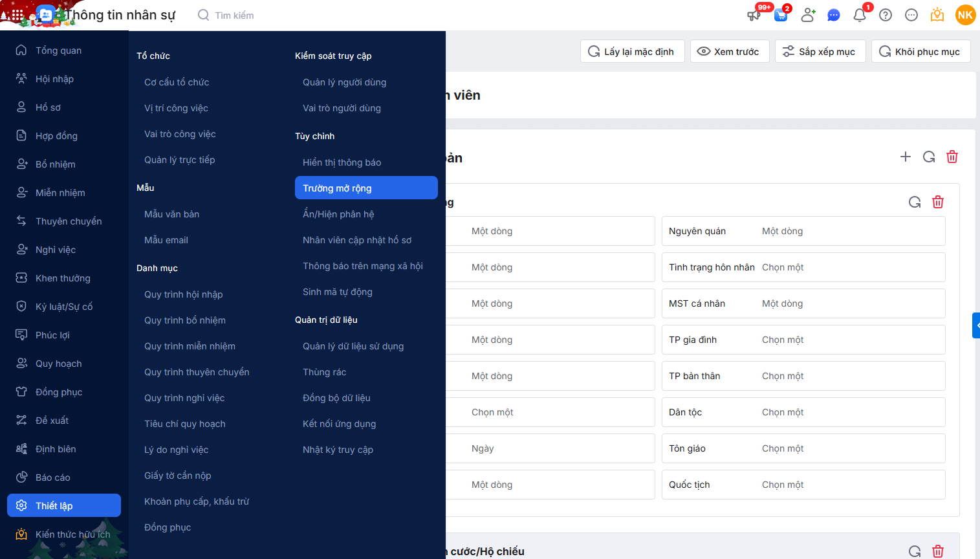Open the more options ellipsis icon

[x=911, y=15]
